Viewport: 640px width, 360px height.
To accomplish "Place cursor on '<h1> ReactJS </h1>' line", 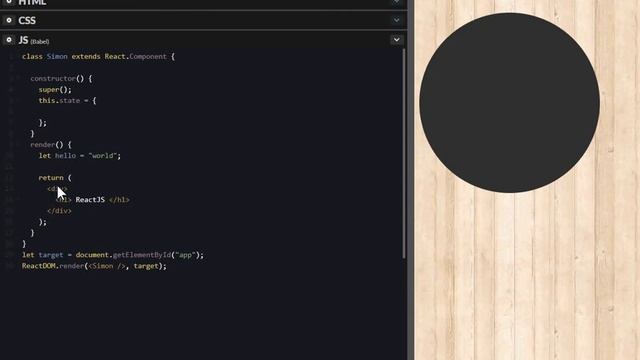I will 92,200.
